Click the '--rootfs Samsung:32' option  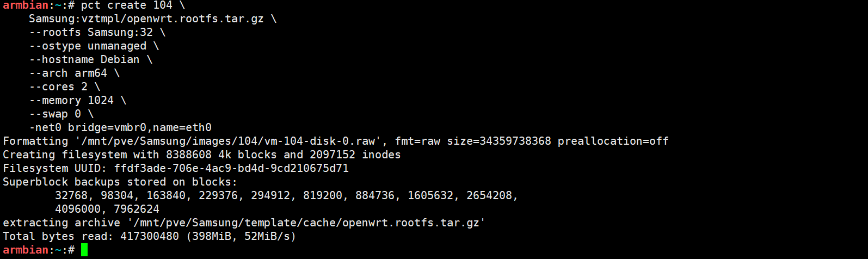click(x=91, y=33)
